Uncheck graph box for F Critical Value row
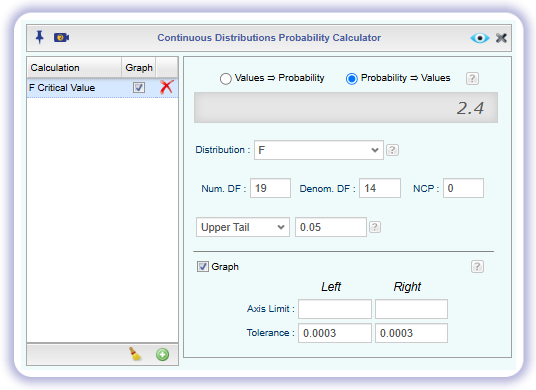Image resolution: width=536 pixels, height=390 pixels. point(139,88)
